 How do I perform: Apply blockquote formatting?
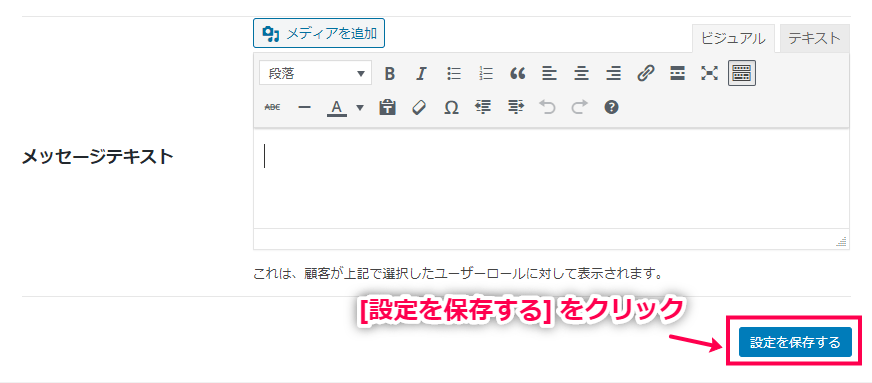[518, 73]
